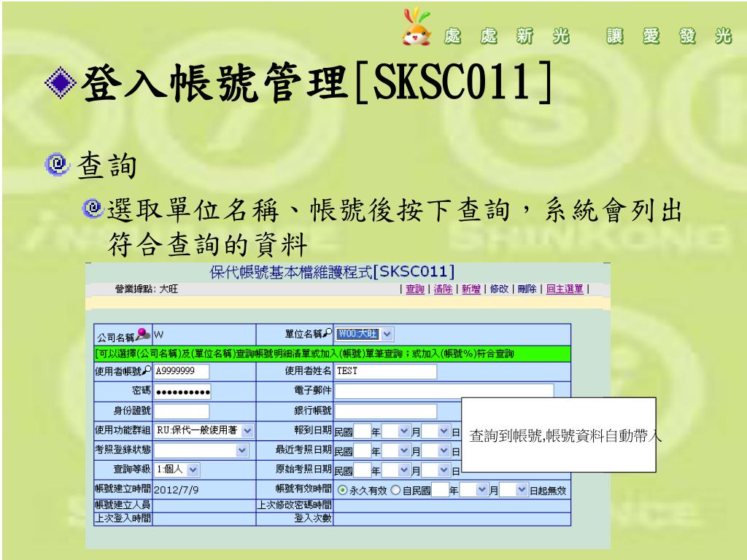Select the 自民國 expiry radio button

coord(395,490)
